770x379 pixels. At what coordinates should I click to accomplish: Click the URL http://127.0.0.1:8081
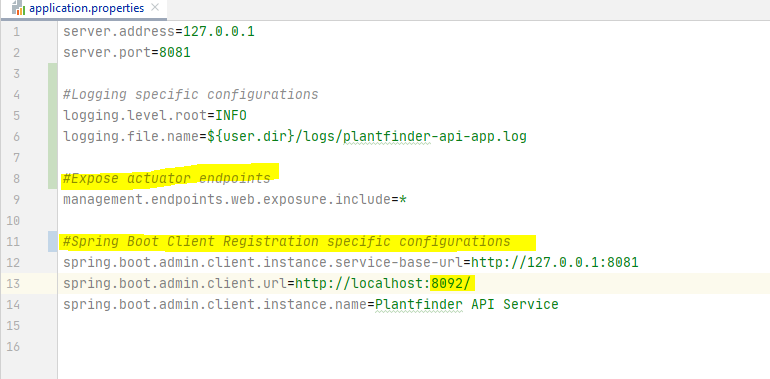click(x=554, y=263)
